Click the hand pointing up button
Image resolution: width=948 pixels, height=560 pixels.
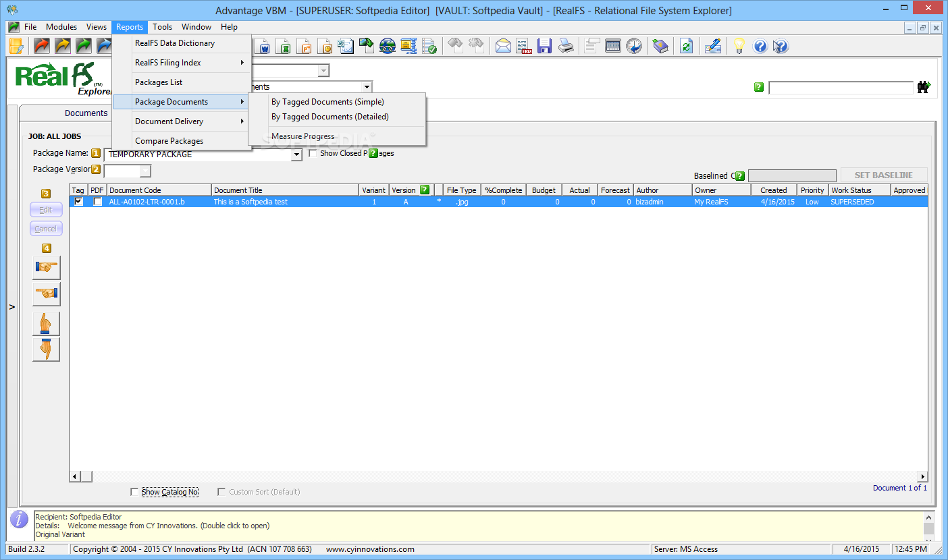[46, 324]
